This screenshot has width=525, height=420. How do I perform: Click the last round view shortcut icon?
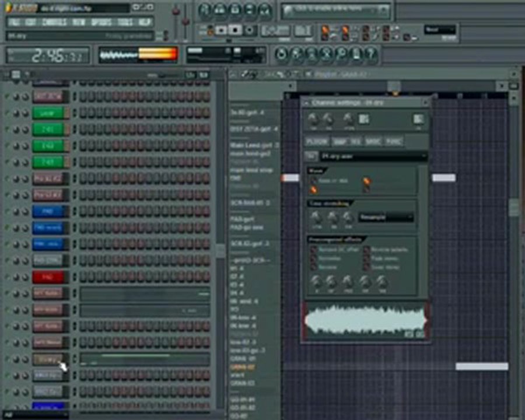tap(265, 10)
